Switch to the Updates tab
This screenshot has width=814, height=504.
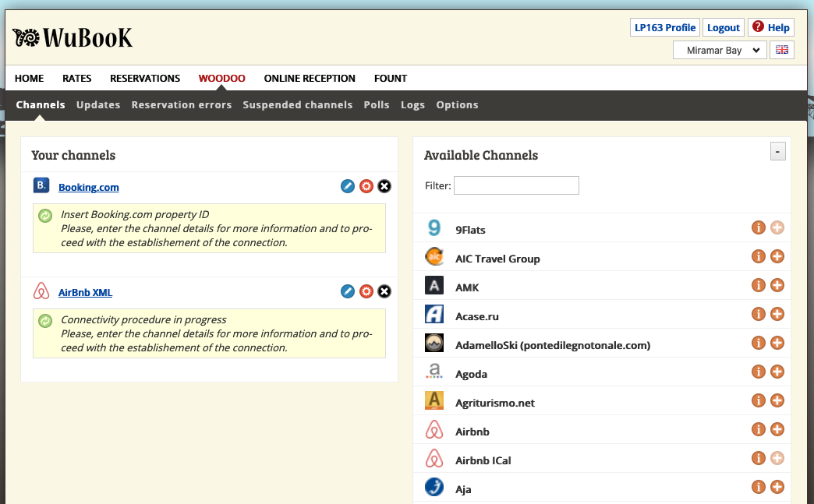(x=98, y=104)
